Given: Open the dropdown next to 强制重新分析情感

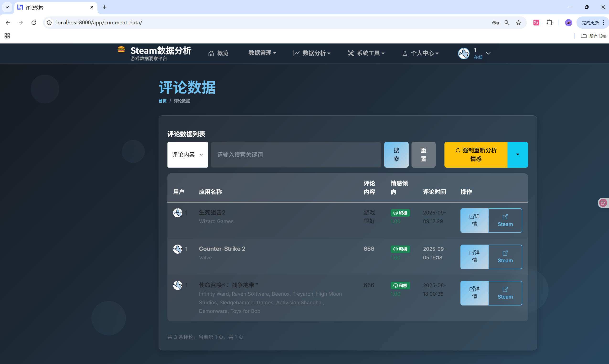Looking at the screenshot, I should [518, 155].
